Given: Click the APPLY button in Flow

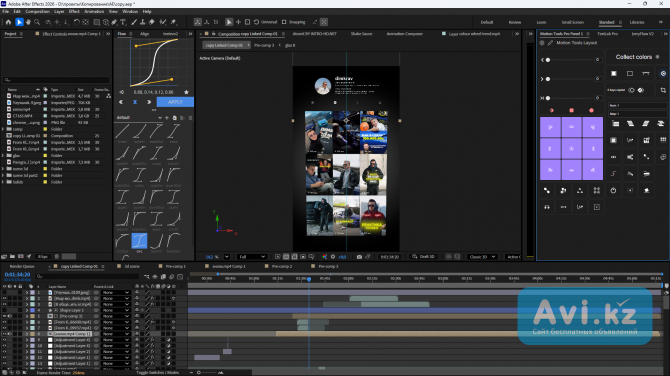Looking at the screenshot, I should (175, 102).
